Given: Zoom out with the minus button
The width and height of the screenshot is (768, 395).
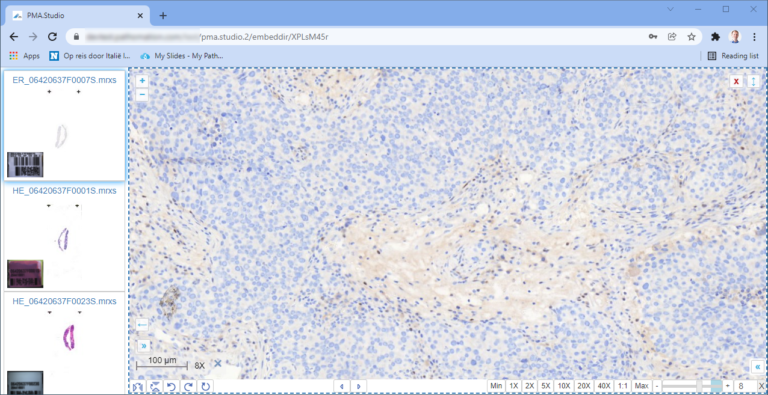Looking at the screenshot, I should pos(142,95).
